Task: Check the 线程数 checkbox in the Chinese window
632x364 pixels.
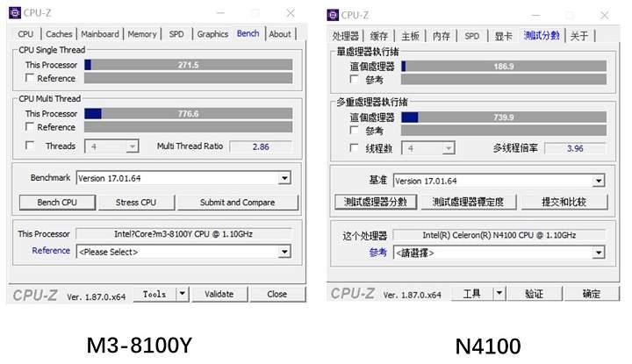Action: pyautogui.click(x=355, y=148)
